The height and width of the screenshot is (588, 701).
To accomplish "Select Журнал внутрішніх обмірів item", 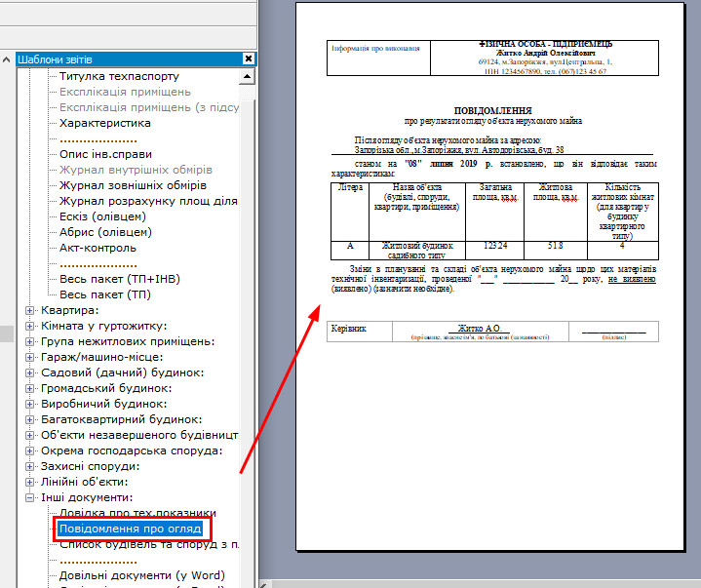I will (x=136, y=170).
